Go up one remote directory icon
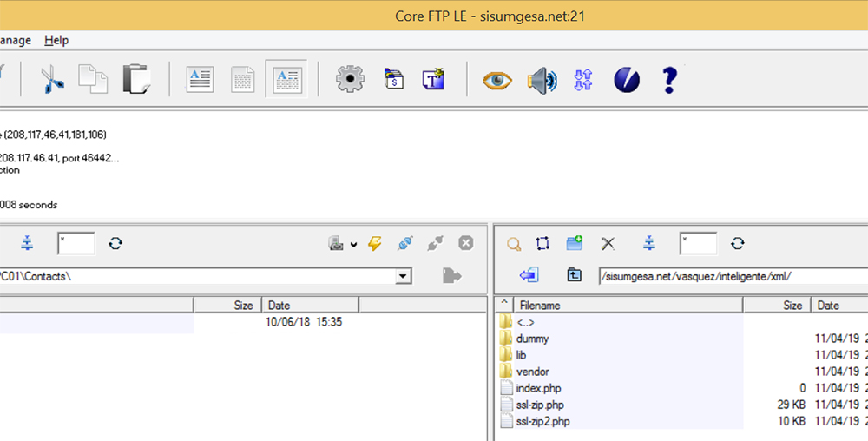This screenshot has width=868, height=441. (x=574, y=275)
